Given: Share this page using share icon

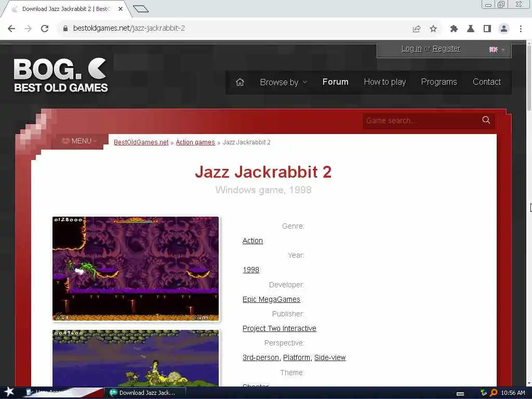Looking at the screenshot, I should [x=417, y=29].
